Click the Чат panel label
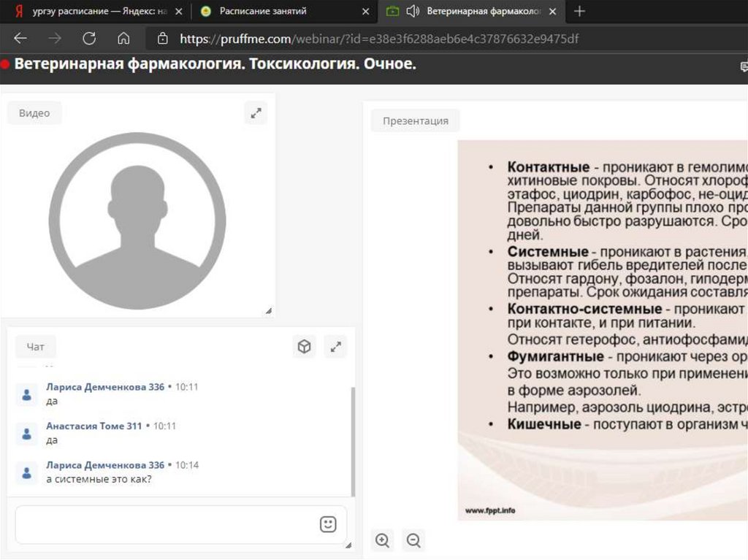The image size is (748, 560). point(35,348)
